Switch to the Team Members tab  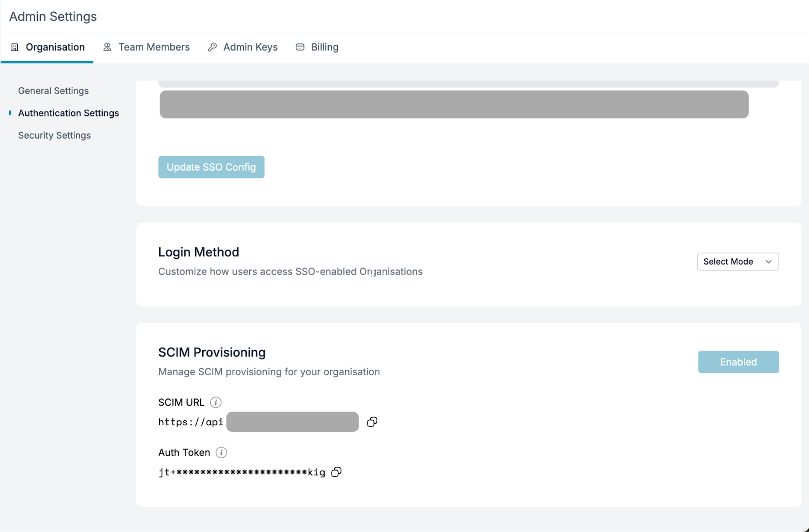pos(153,47)
